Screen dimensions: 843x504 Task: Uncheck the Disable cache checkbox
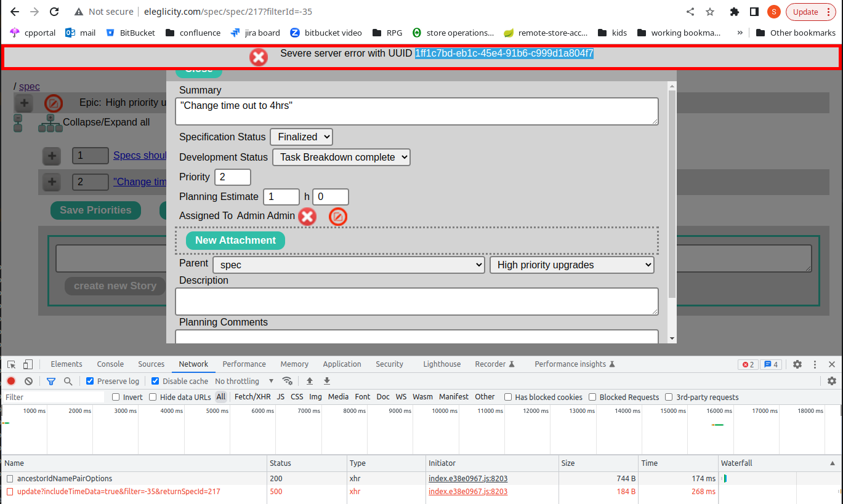[155, 381]
